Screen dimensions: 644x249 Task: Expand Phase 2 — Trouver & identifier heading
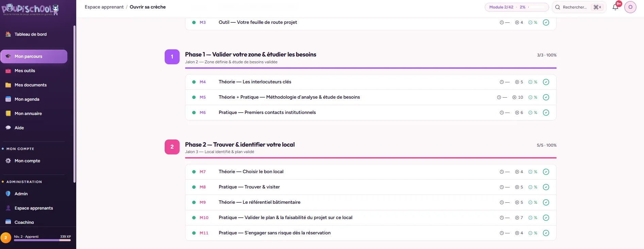(240, 145)
